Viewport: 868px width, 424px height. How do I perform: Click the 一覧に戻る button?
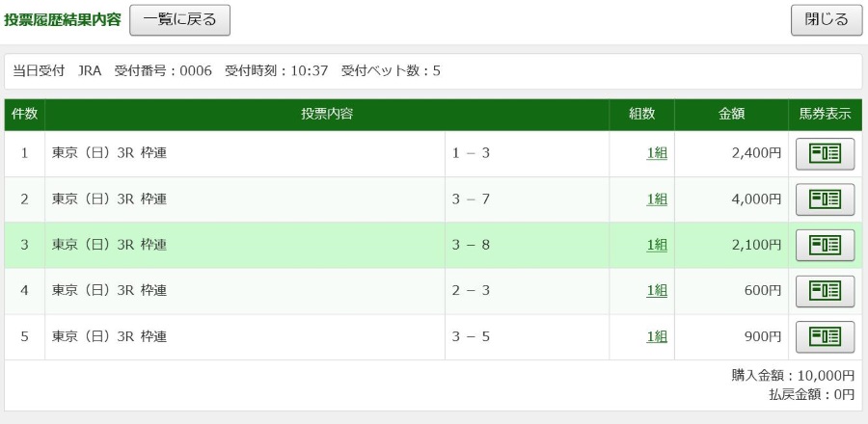pyautogui.click(x=180, y=20)
